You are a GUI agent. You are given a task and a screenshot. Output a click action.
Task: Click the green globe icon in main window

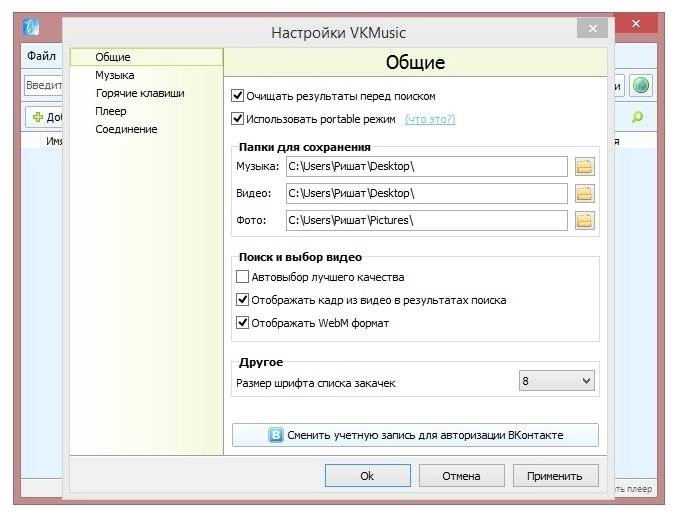pos(641,85)
